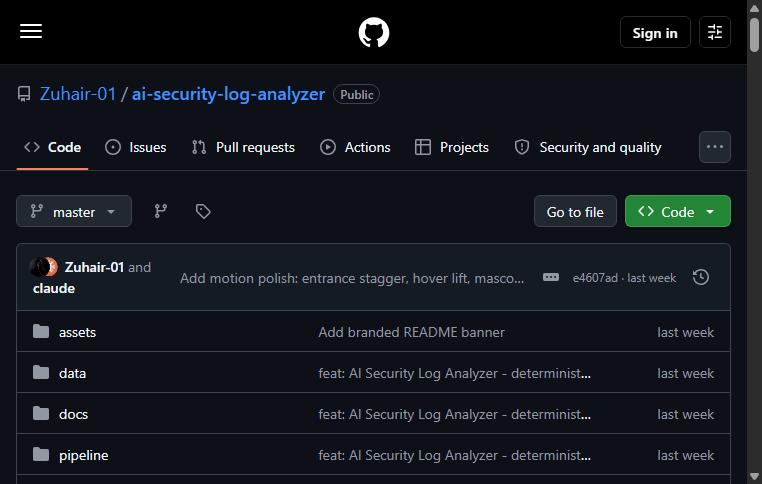Open the hamburger navigation menu
Screen dimensions: 762x484
31,32
